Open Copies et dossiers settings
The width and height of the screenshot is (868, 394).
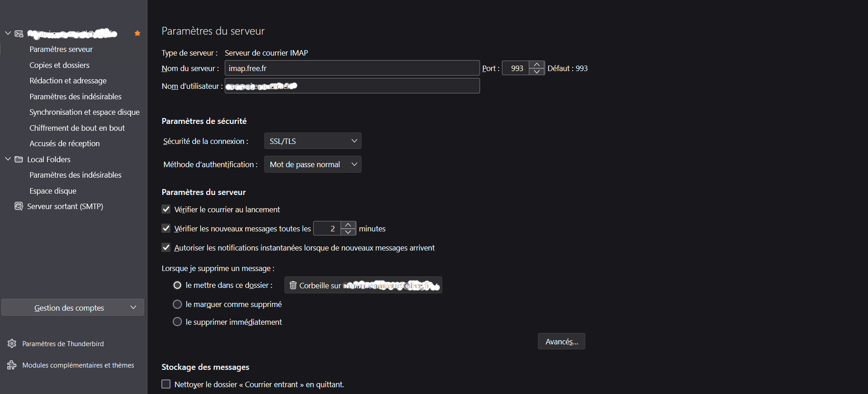tap(59, 65)
